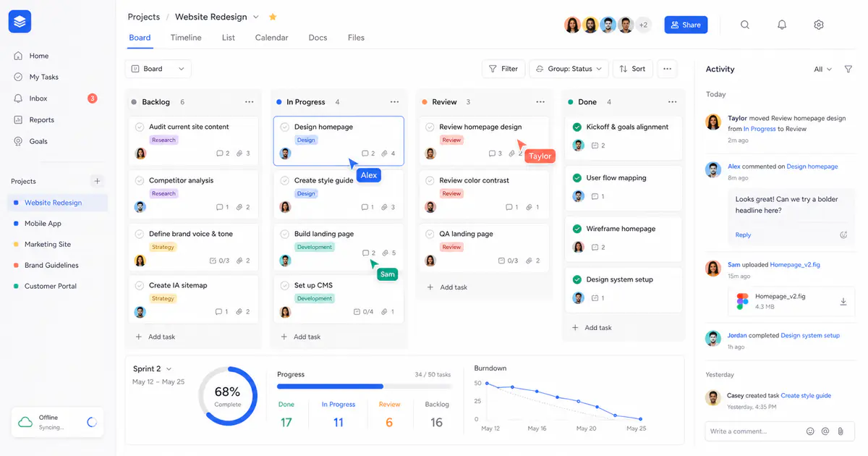Unstar the Website Redesign project star
The width and height of the screenshot is (868, 456).
click(273, 17)
